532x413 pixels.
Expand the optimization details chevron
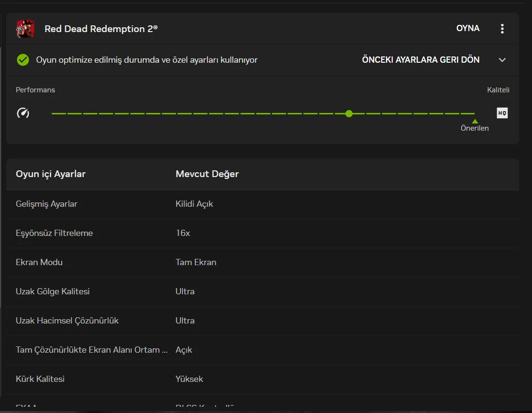(x=502, y=60)
